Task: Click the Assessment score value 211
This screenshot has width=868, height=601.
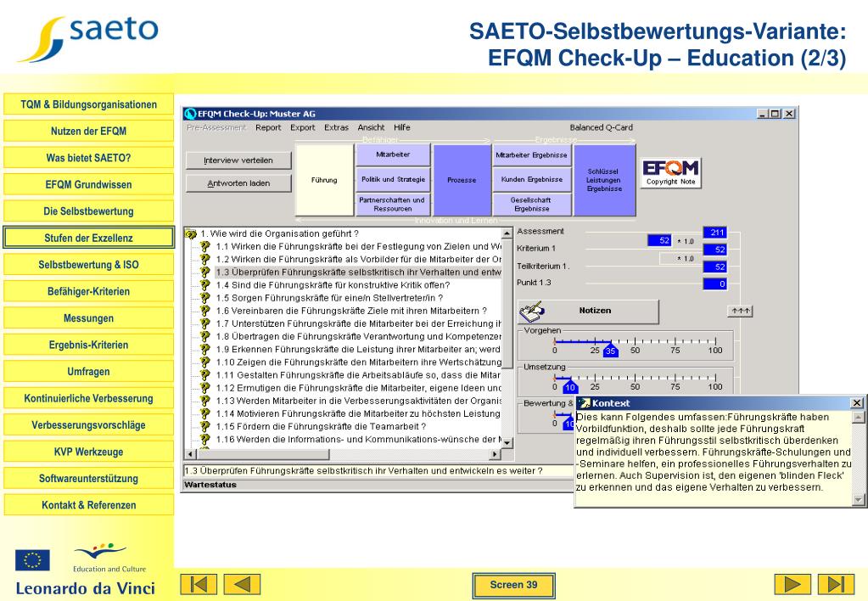Action: coord(714,233)
